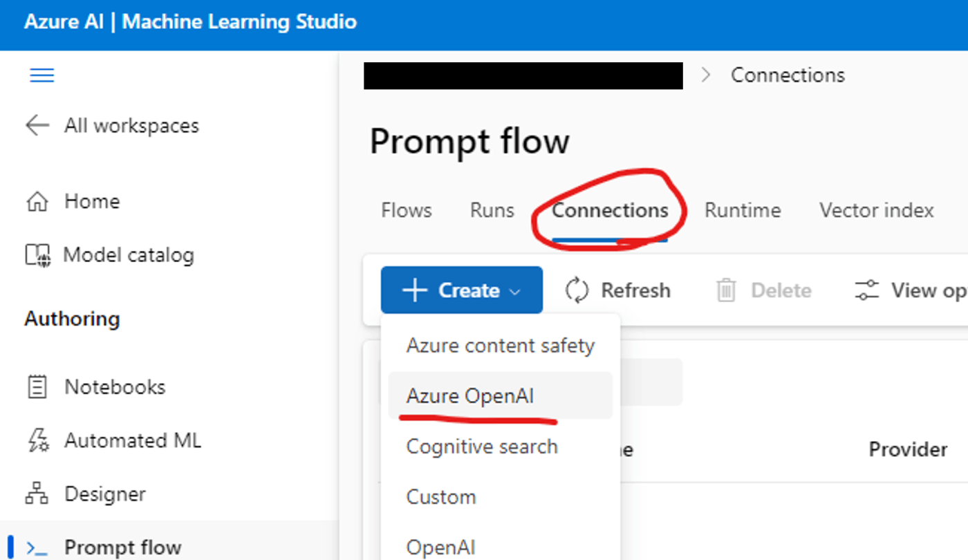Switch to the Runs tab
Screen dimensions: 968x560
[492, 210]
